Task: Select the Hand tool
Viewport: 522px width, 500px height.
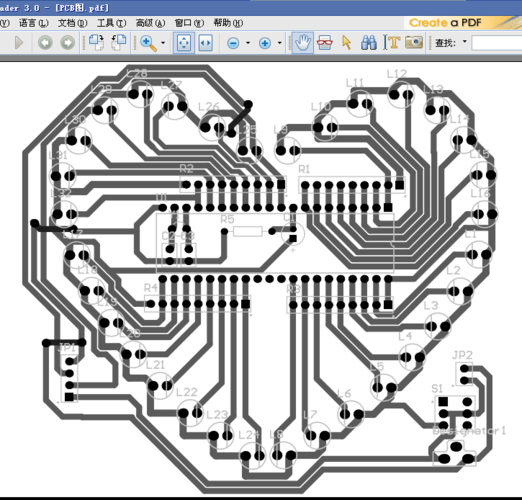Action: click(302, 43)
